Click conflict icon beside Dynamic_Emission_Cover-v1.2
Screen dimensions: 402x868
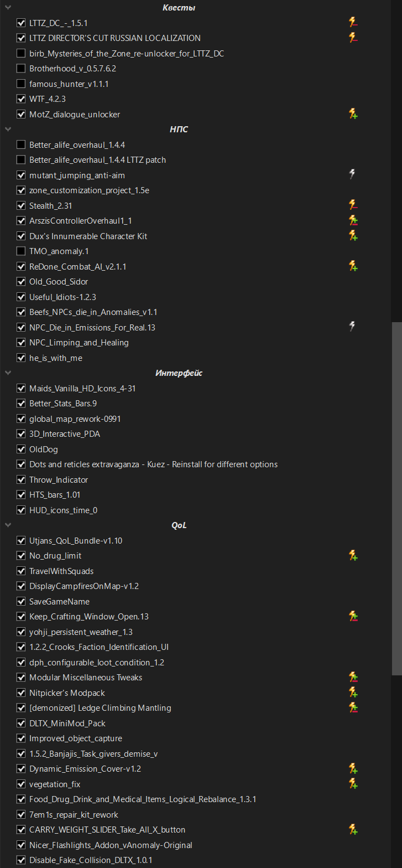tap(353, 769)
